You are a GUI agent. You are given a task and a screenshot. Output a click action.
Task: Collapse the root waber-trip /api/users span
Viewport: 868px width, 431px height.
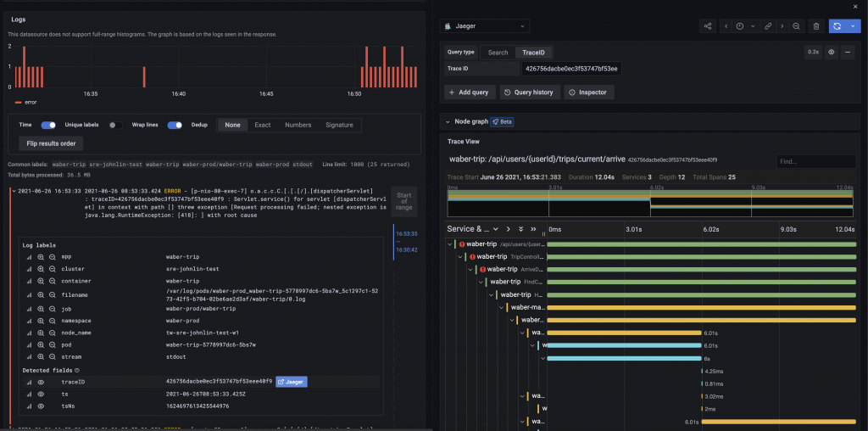point(448,243)
